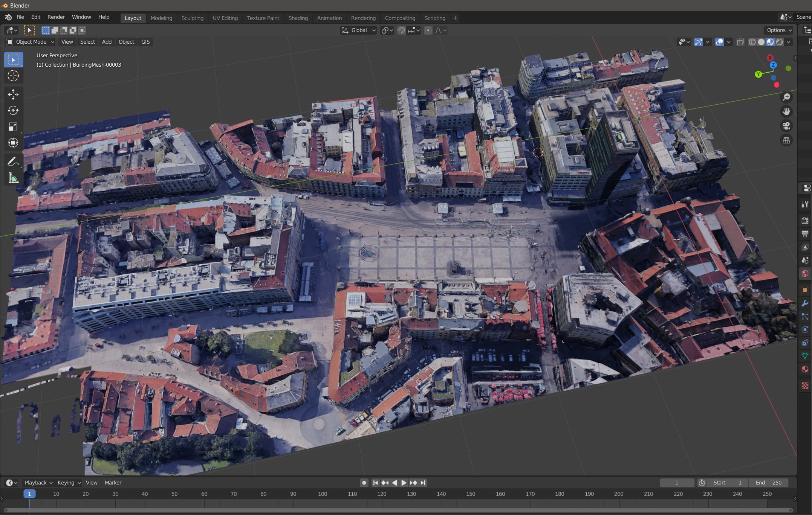The width and height of the screenshot is (812, 515).
Task: Toggle proportional editing button
Action: 428,30
